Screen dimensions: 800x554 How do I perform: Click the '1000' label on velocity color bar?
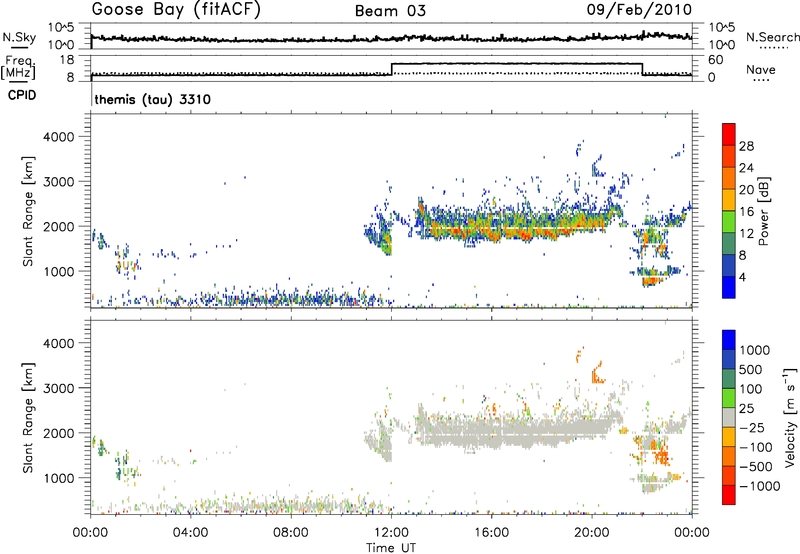pyautogui.click(x=754, y=350)
